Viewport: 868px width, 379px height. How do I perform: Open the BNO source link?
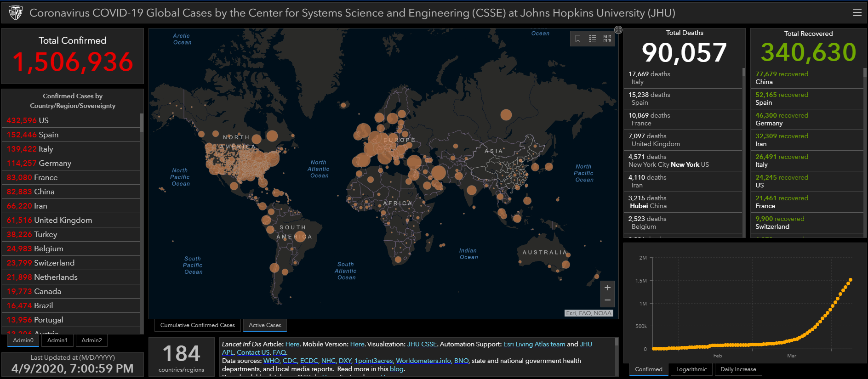pos(461,361)
